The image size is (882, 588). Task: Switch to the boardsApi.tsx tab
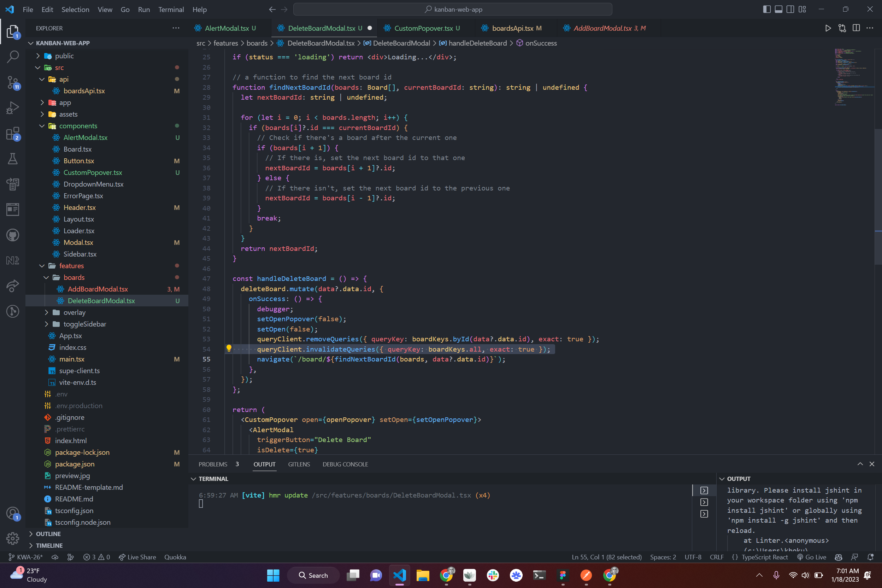click(x=512, y=28)
